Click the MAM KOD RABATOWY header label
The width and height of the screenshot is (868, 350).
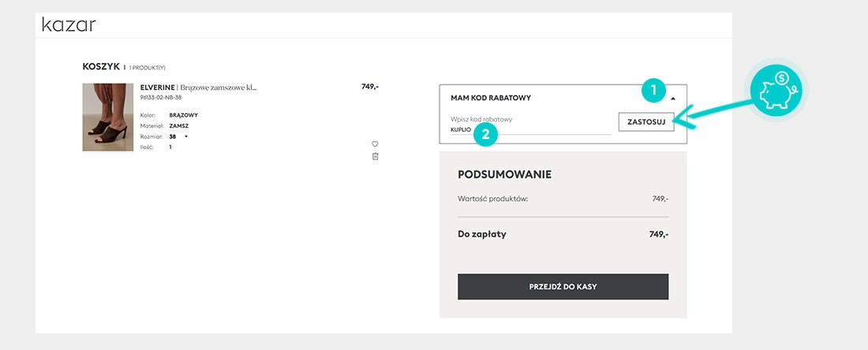490,98
